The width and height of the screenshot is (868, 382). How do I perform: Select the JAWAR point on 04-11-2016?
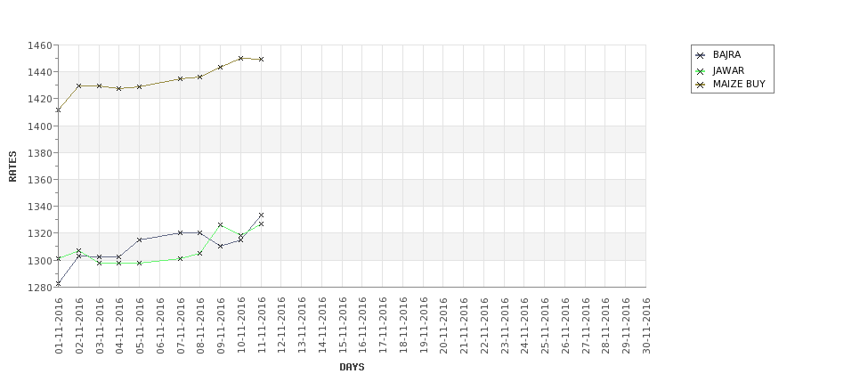119,263
